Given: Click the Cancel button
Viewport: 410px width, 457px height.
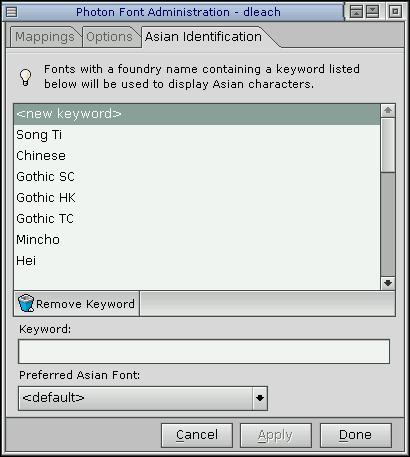Looking at the screenshot, I should pos(197,435).
